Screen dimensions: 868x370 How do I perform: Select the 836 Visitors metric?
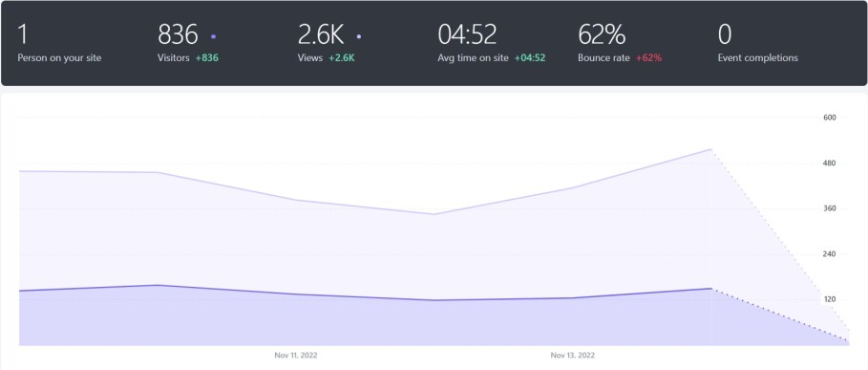pos(188,43)
